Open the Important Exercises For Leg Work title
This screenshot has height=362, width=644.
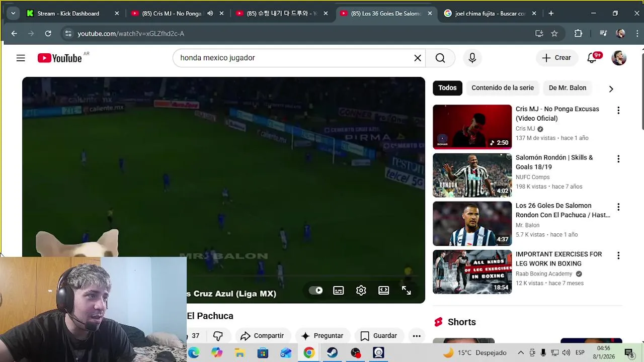558,259
